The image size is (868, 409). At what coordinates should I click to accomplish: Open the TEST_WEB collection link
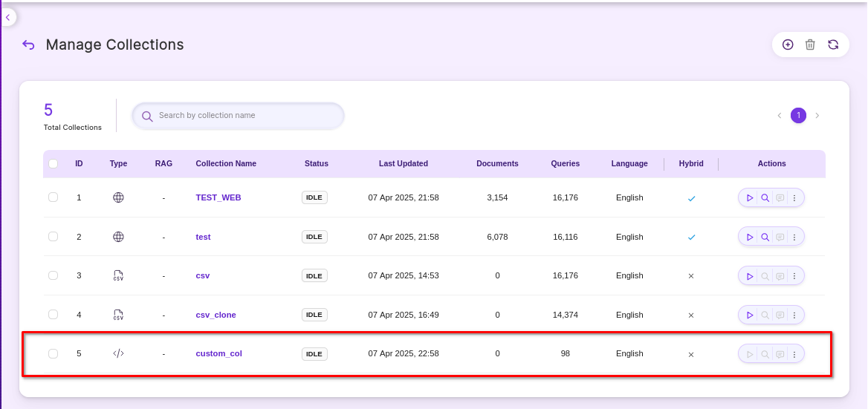pyautogui.click(x=218, y=197)
